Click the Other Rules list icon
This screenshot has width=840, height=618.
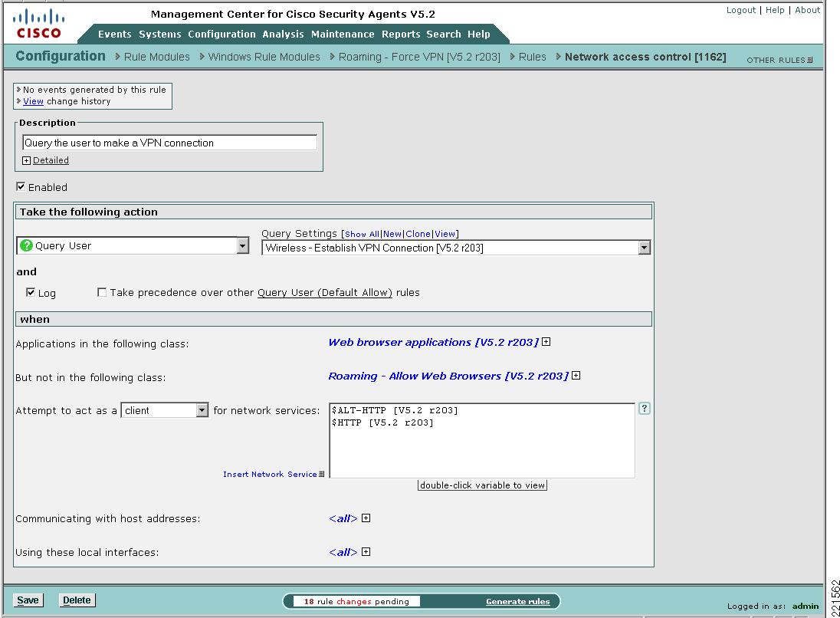click(x=810, y=60)
